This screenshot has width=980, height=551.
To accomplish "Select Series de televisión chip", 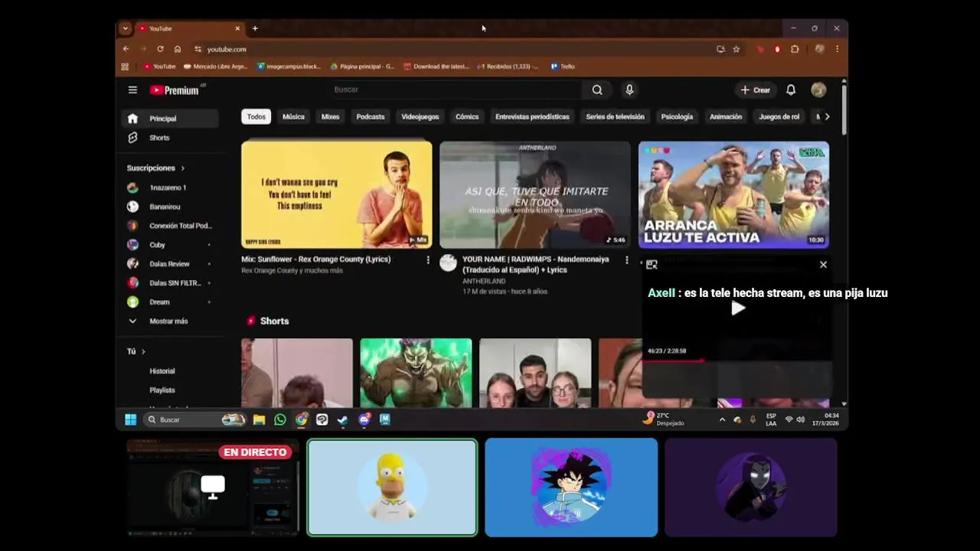I will (x=616, y=117).
